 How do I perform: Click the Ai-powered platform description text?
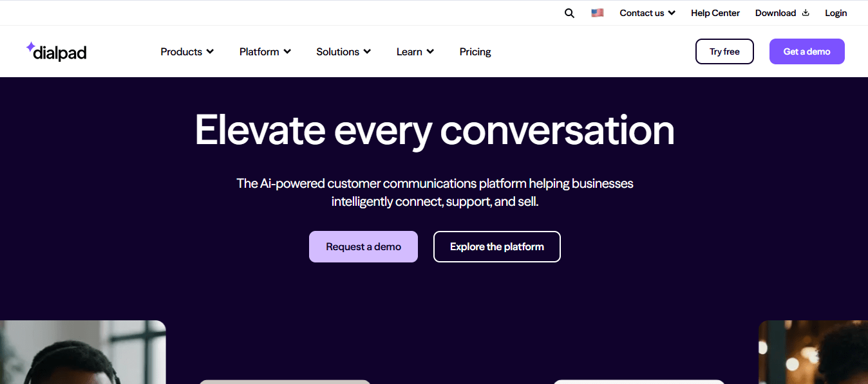click(x=435, y=192)
